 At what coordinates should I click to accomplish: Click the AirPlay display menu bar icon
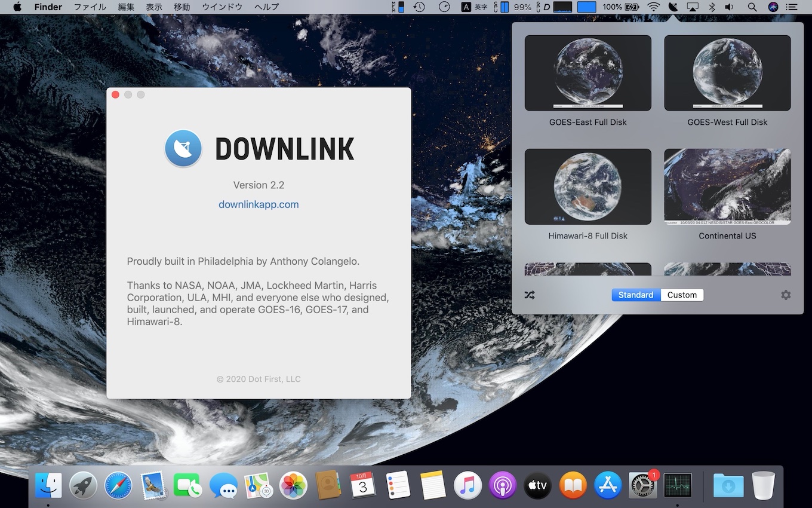coord(693,7)
